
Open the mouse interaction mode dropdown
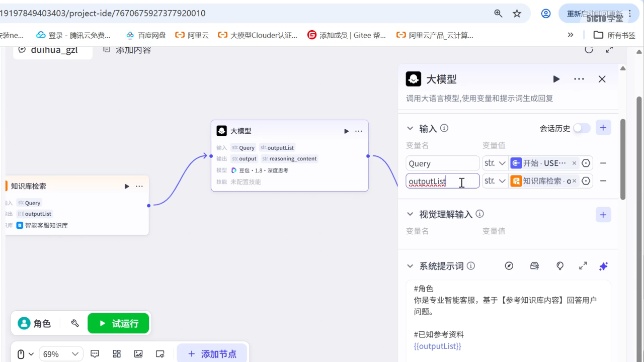[x=26, y=354]
